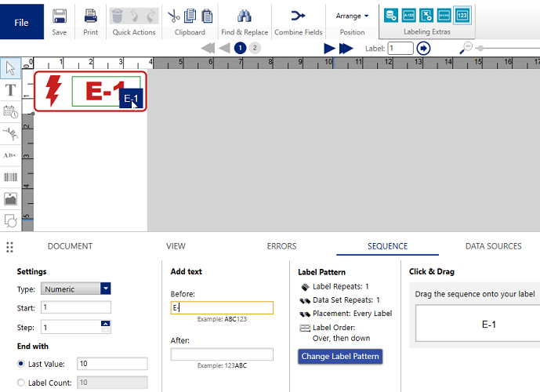This screenshot has height=392, width=540.
Task: Select the Image tool in sidebar
Action: [x=11, y=199]
